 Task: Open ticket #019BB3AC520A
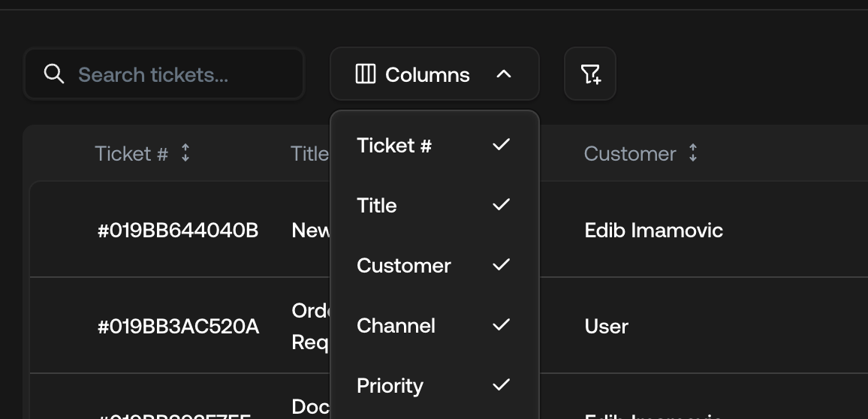[x=178, y=327]
